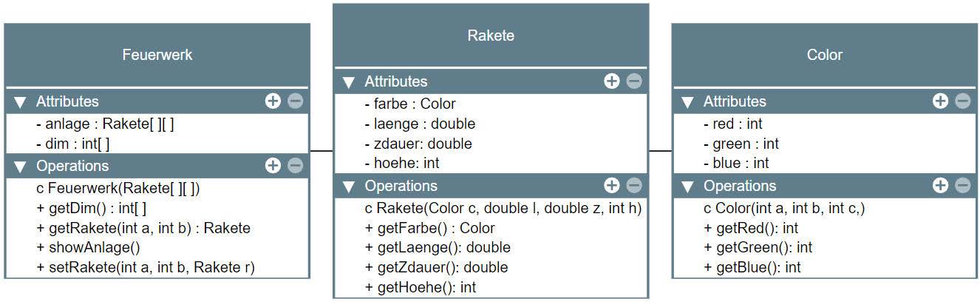Collapse the Color Attributes section
Screen dimensions: 980x302
coord(687,102)
